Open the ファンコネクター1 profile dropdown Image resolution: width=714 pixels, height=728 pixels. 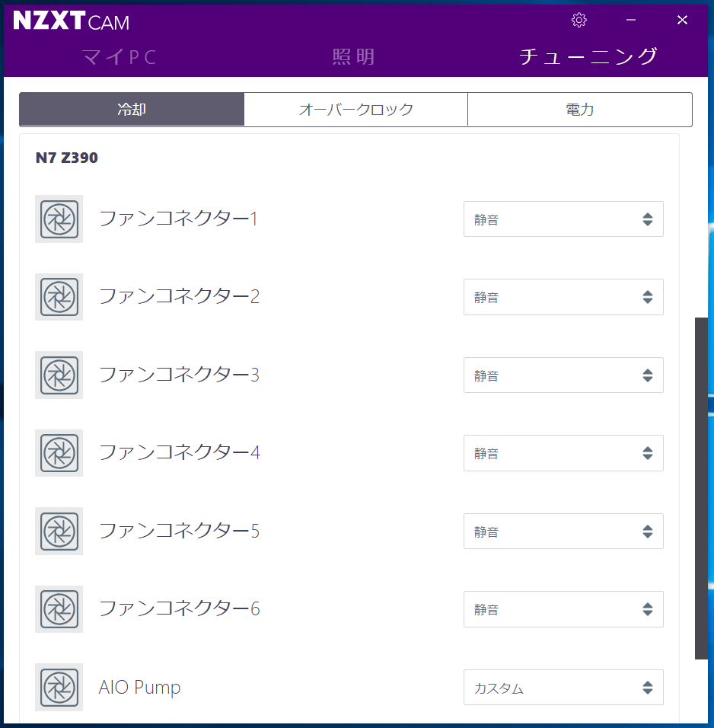point(563,219)
